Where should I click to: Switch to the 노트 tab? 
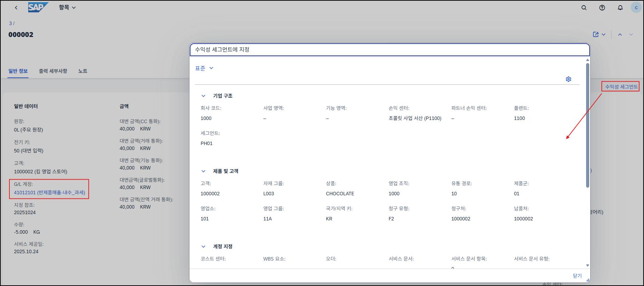(83, 71)
